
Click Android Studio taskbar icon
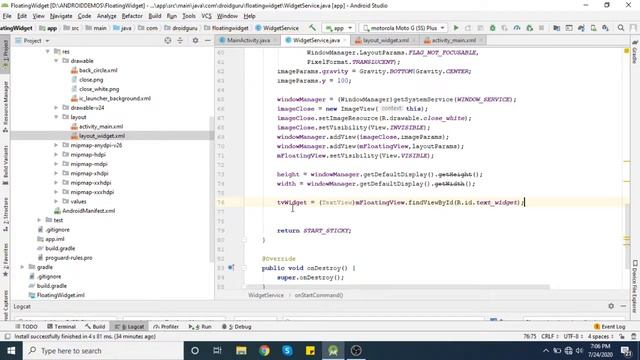[x=333, y=351]
